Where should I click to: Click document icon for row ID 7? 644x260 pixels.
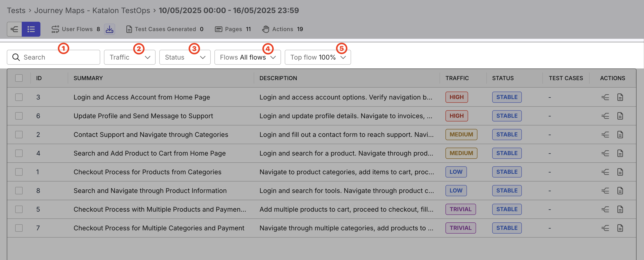click(x=620, y=228)
